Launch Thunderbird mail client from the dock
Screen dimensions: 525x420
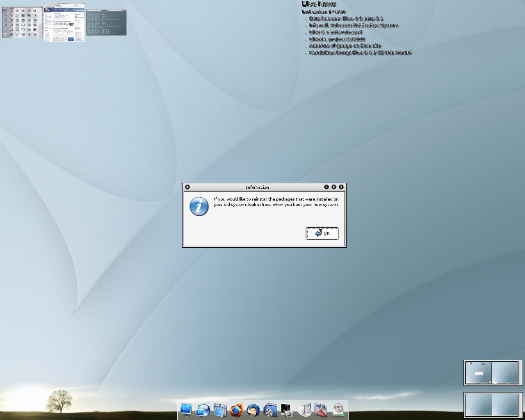[253, 410]
